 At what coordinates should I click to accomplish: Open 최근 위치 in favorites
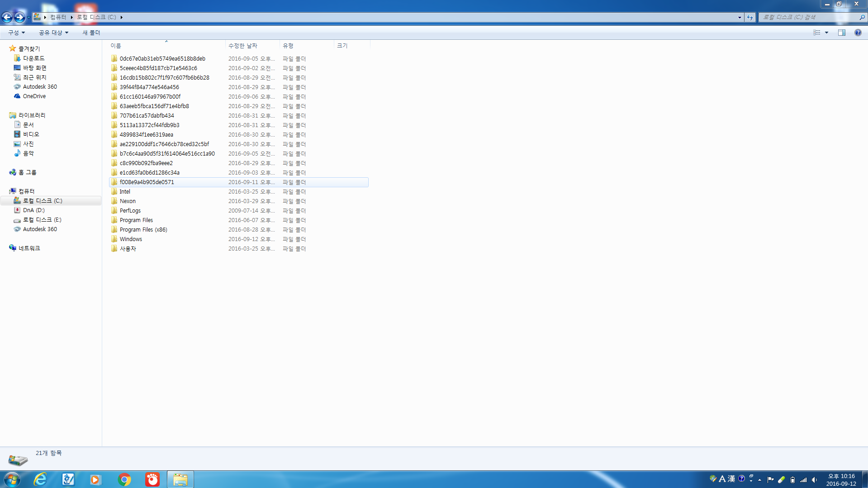pyautogui.click(x=35, y=77)
